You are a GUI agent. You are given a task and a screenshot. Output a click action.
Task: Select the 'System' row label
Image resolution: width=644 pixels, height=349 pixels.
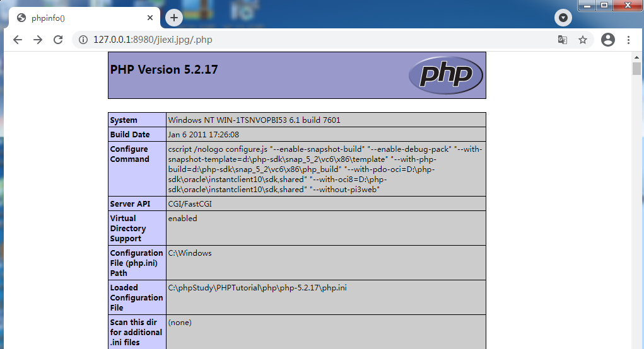click(124, 120)
